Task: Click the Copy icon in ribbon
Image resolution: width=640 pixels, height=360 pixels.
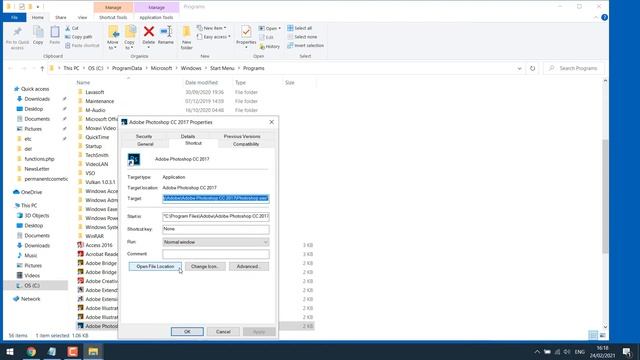Action: tap(38, 32)
